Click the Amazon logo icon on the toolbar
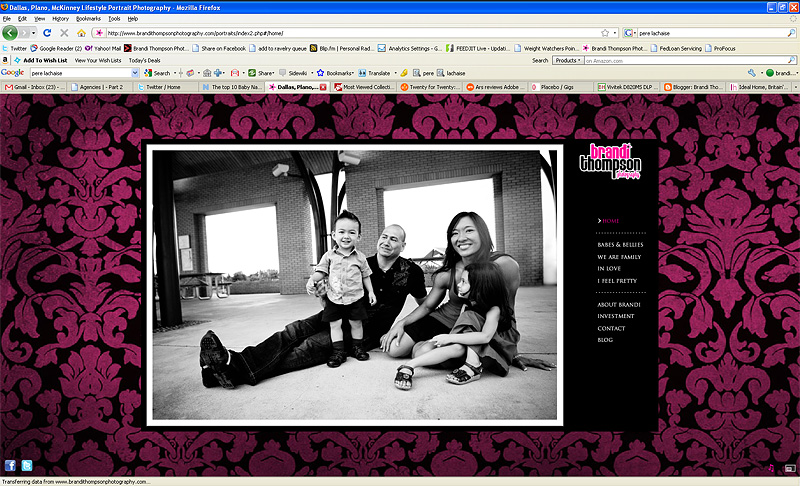 pyautogui.click(x=5, y=60)
